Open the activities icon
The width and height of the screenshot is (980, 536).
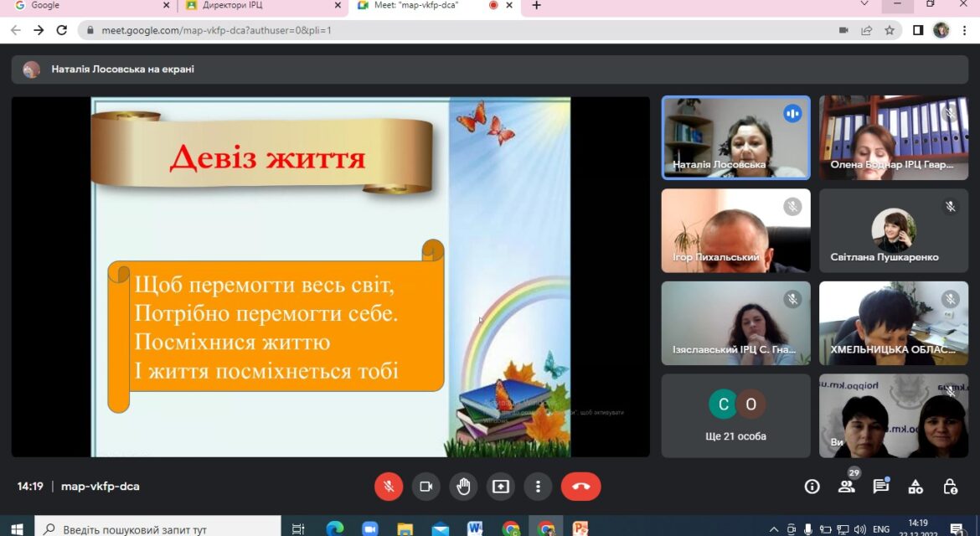916,487
